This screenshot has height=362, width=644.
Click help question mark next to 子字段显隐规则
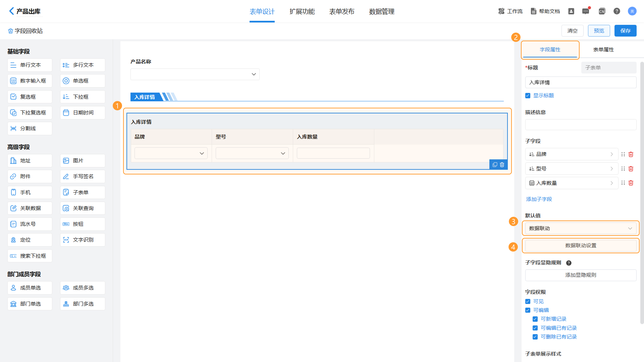click(x=569, y=263)
